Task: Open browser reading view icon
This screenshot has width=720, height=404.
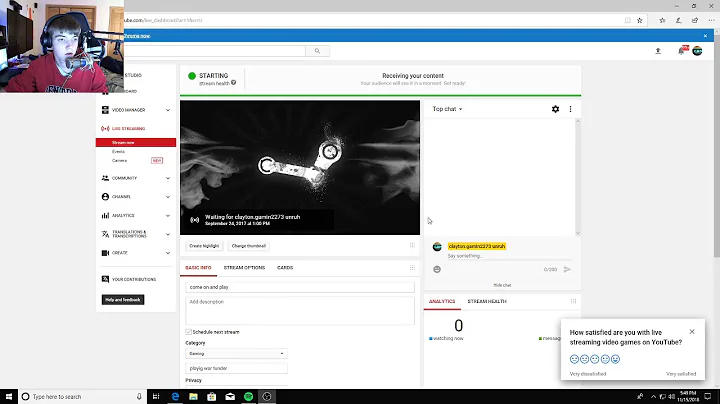Action: click(628, 20)
